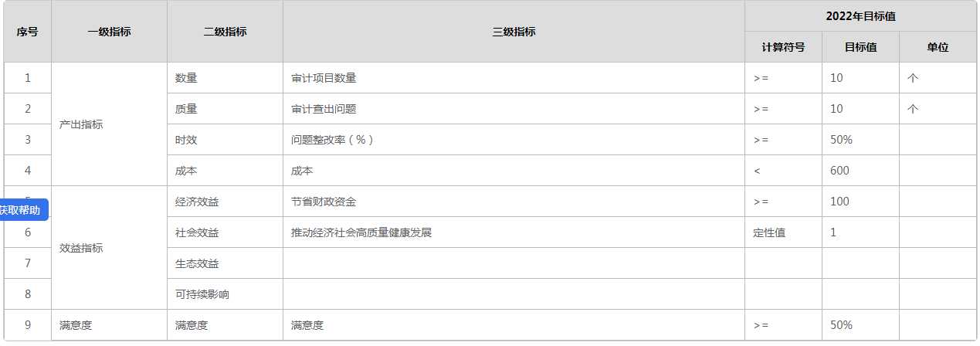The height and width of the screenshot is (346, 980).
Task: Select 推动经济社会高质量健康发展 cell
Action: point(361,232)
